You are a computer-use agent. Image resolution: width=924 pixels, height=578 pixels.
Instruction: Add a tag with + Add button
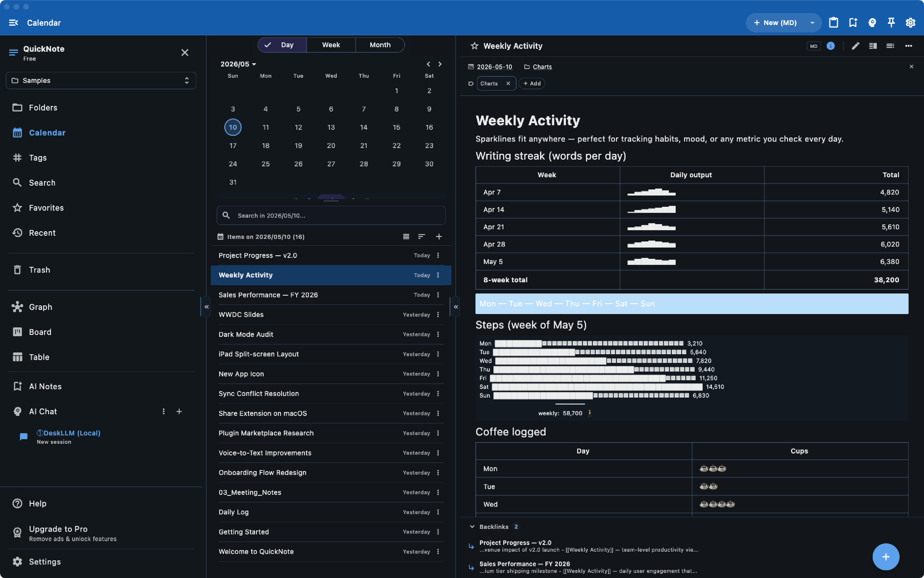[x=532, y=83]
